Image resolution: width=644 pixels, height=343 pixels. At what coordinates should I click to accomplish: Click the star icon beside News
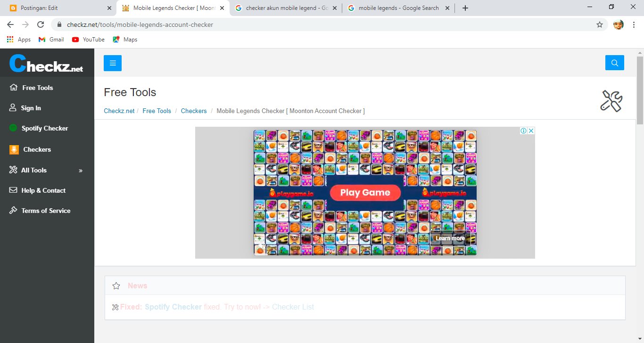116,286
